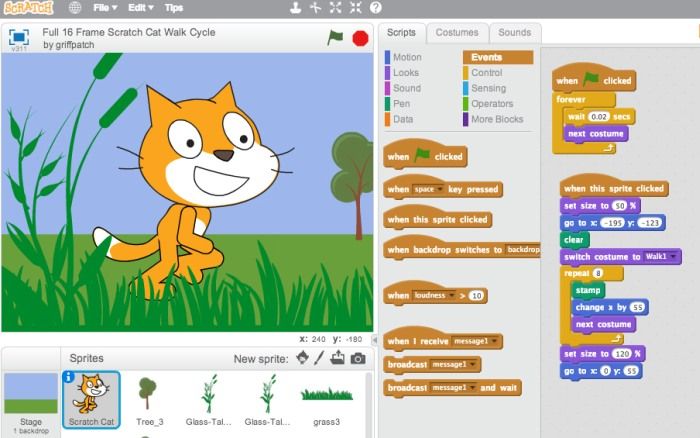The image size is (700, 438).
Task: Paint a new sprite with brush icon
Action: (319, 358)
